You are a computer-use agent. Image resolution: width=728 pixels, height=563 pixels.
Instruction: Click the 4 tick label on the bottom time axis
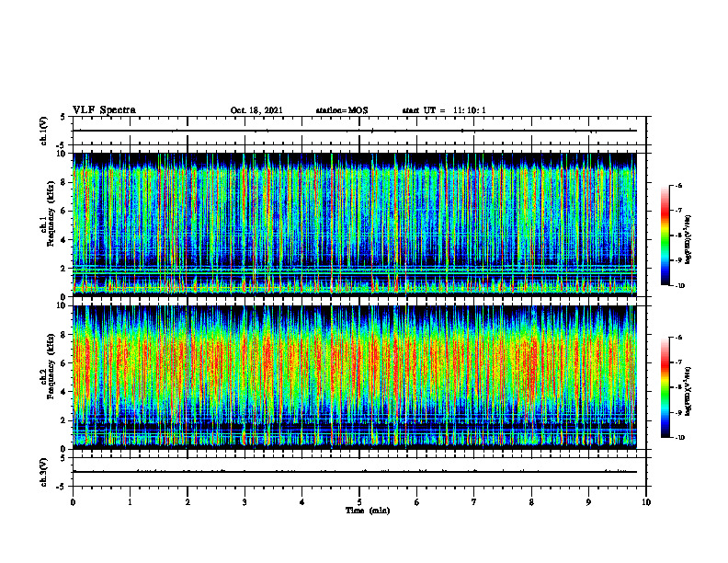[302, 502]
